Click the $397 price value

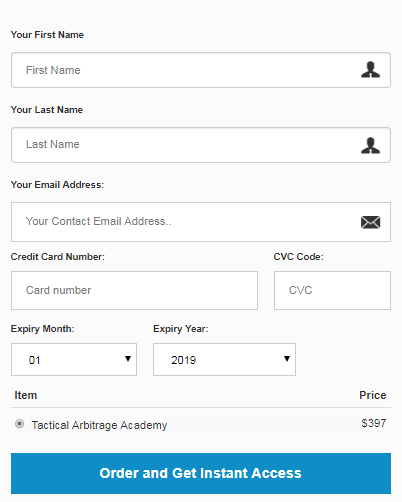point(374,423)
